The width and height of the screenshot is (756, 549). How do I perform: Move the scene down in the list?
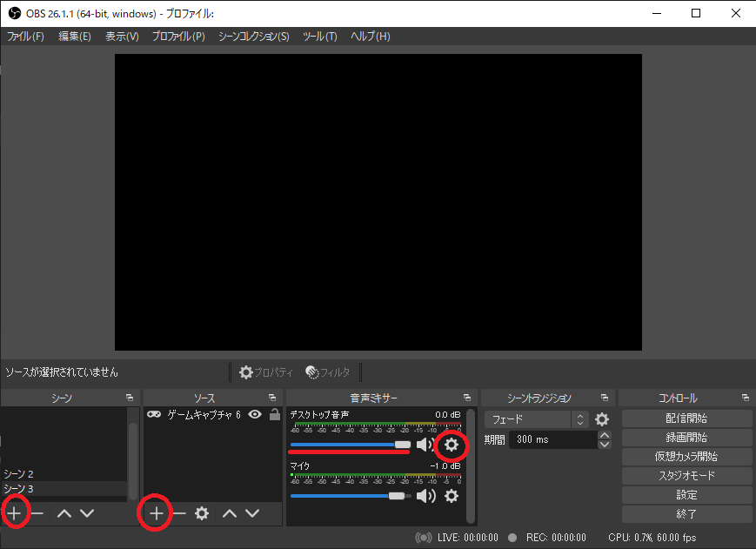pos(87,513)
